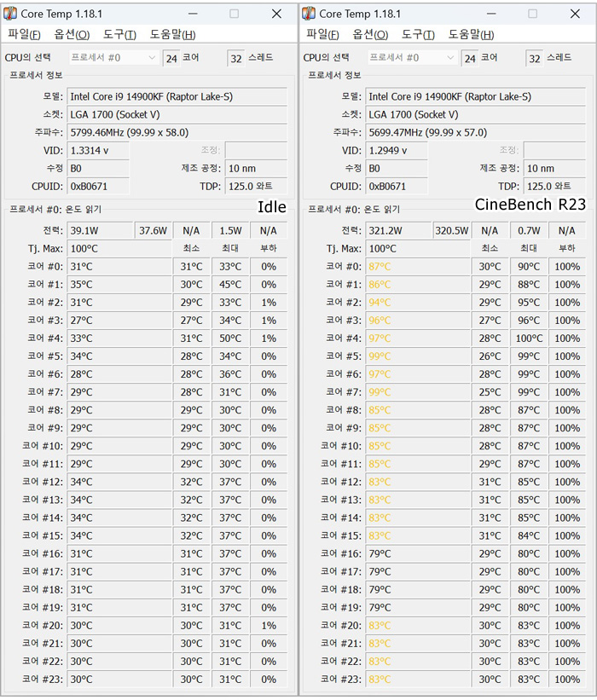Open the 도움말 menu in the right window

pos(471,34)
